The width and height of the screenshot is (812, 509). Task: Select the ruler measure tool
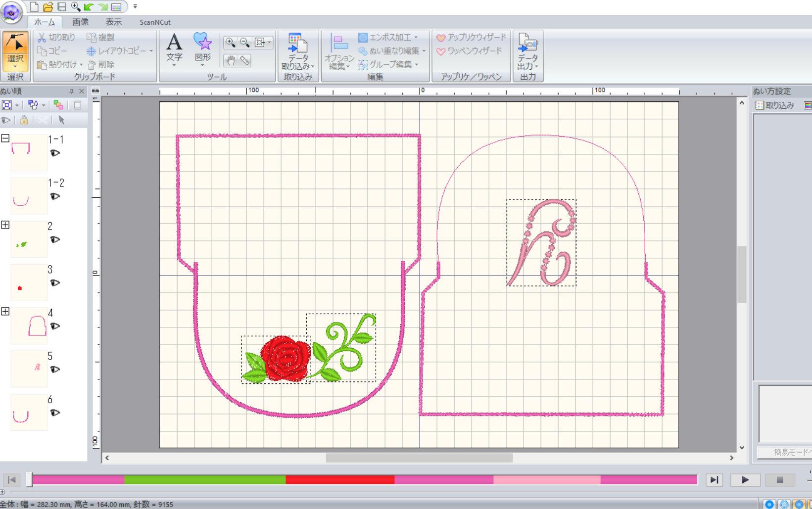(x=245, y=60)
